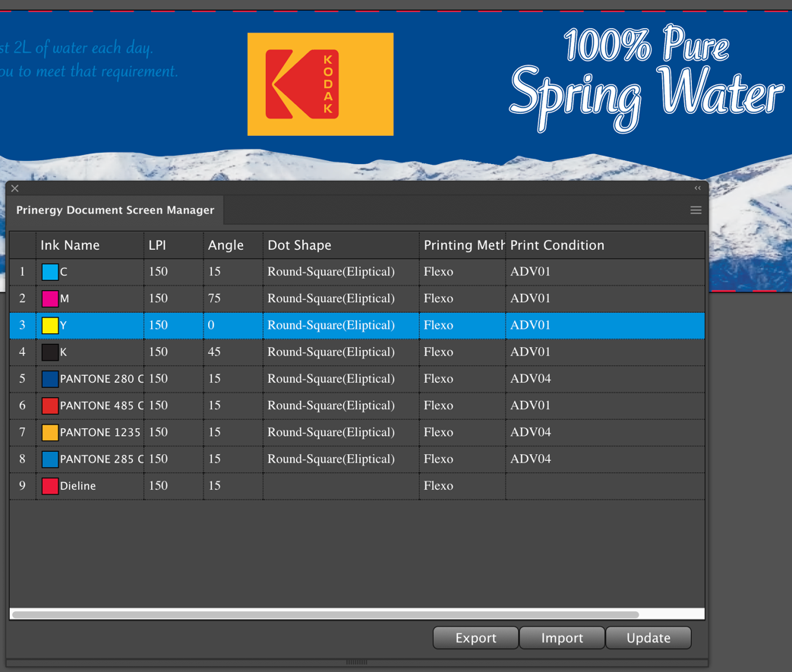Click the Kodak logo on artwork
The image size is (792, 672).
click(x=320, y=84)
